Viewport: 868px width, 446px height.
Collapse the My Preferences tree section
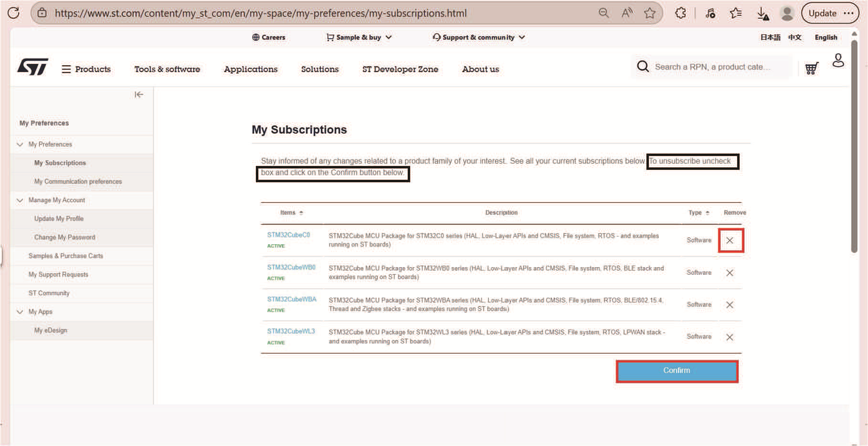[20, 144]
